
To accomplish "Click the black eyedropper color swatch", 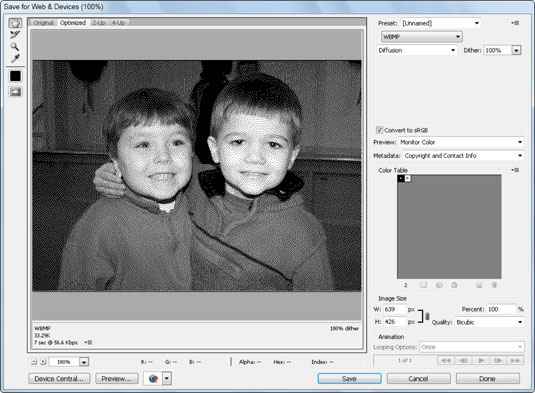I will coord(15,76).
